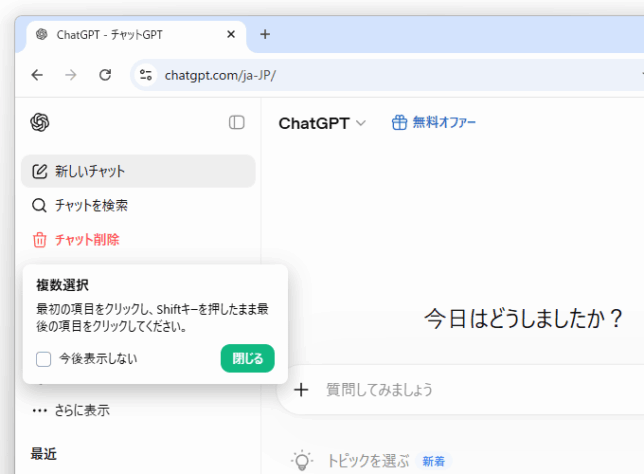Reload the page with the refresh icon
This screenshot has height=474, width=644.
(x=105, y=75)
